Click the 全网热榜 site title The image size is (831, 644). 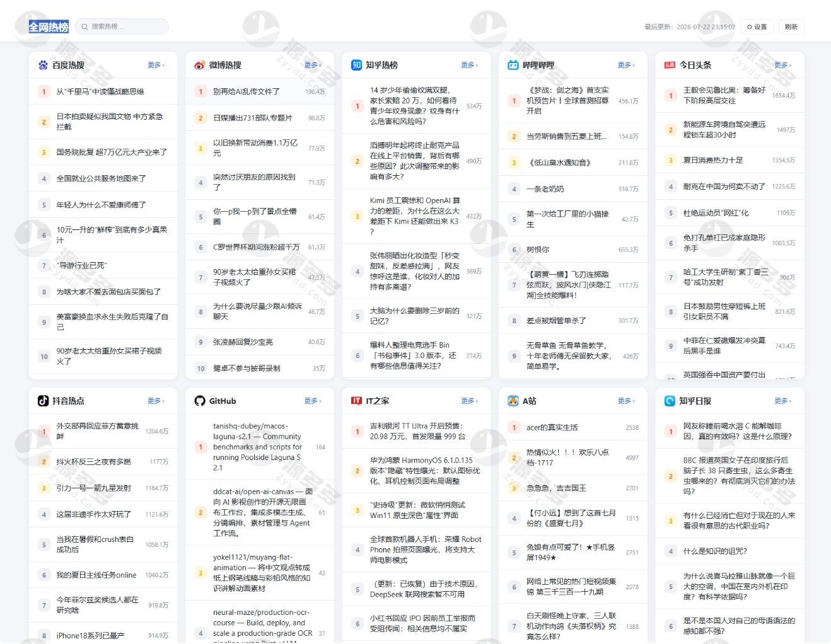49,26
